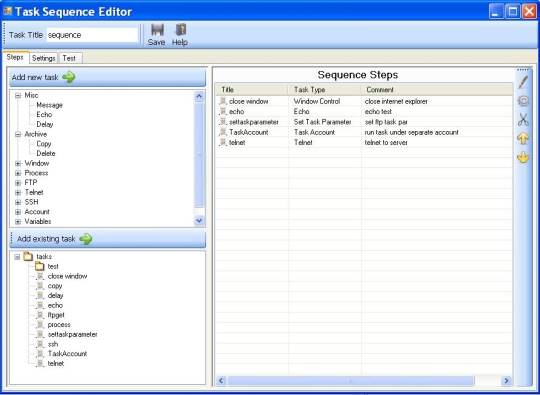Click in the Task Title input field

tap(92, 35)
